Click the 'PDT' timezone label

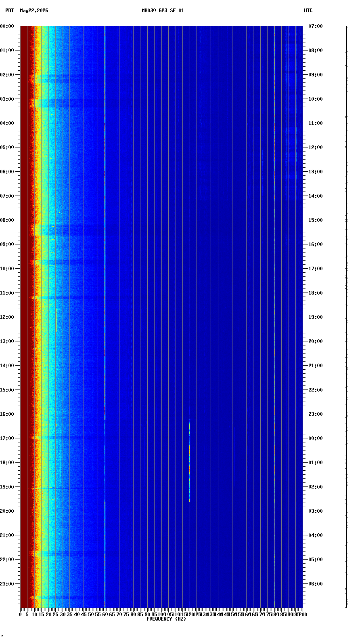[9, 11]
